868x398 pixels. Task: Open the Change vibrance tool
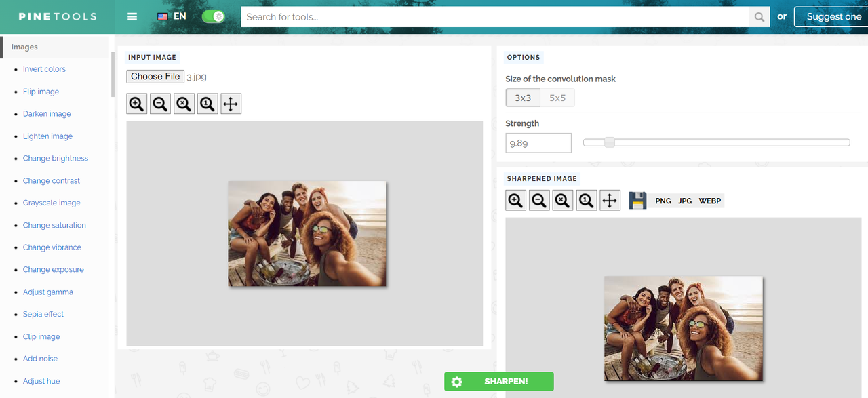[52, 247]
